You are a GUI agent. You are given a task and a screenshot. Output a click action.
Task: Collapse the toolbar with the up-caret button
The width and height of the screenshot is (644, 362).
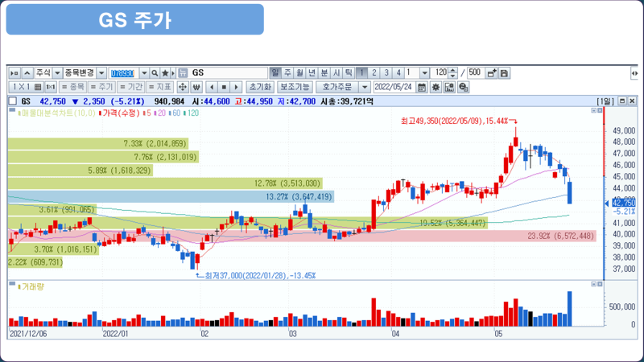tap(27, 73)
